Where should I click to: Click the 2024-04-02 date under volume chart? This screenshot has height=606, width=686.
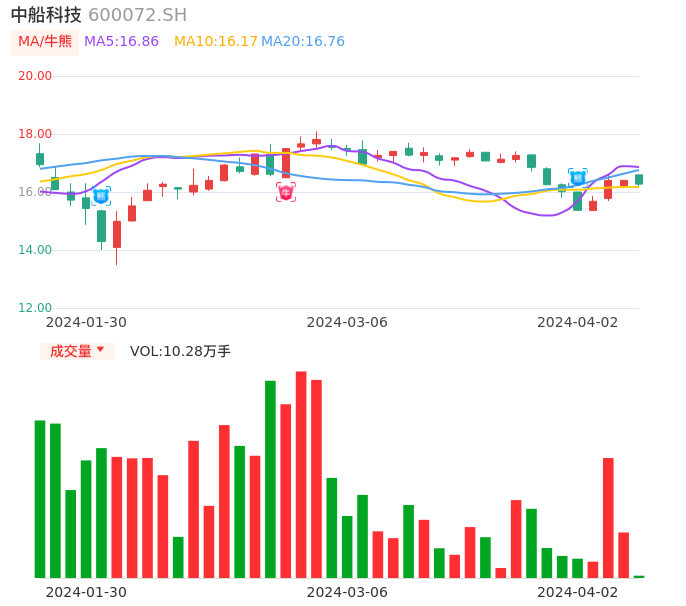578,592
